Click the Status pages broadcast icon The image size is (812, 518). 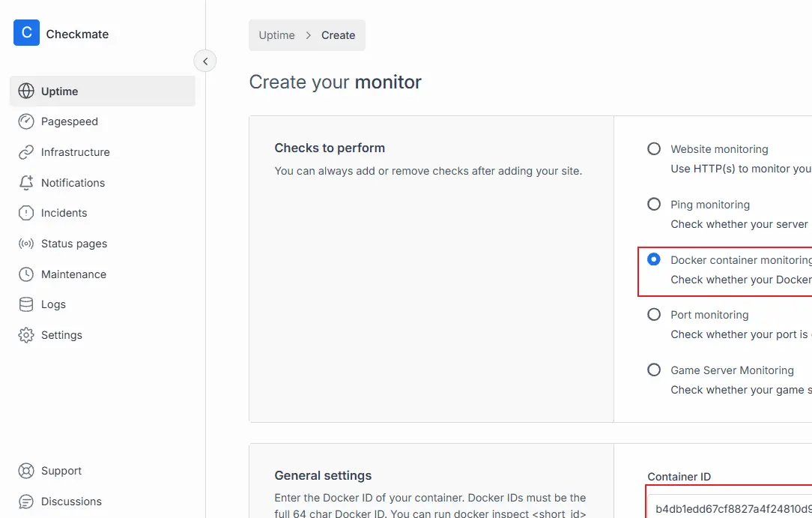point(26,244)
